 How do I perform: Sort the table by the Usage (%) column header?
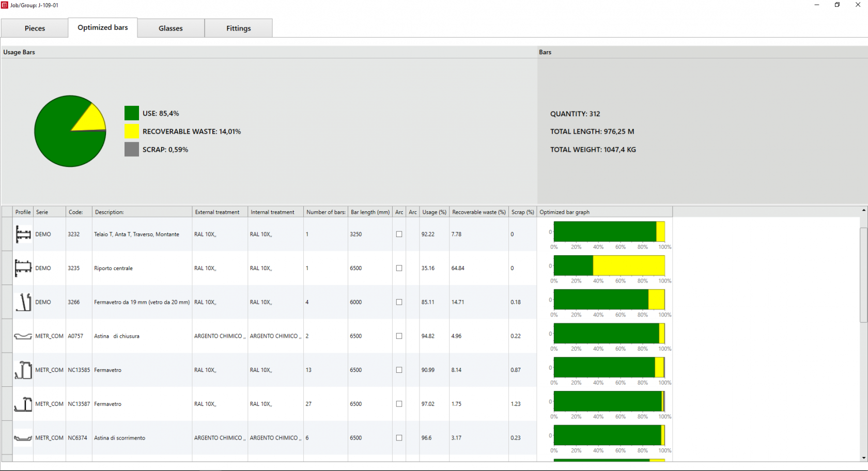click(x=434, y=212)
